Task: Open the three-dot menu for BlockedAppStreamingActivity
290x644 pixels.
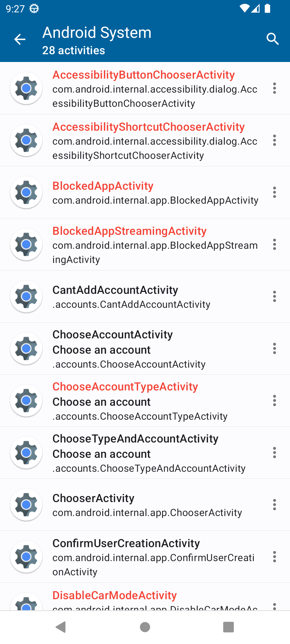Action: click(274, 244)
